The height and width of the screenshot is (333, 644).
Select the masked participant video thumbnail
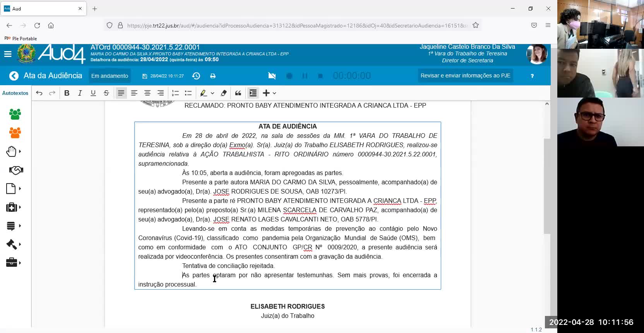pos(601,24)
